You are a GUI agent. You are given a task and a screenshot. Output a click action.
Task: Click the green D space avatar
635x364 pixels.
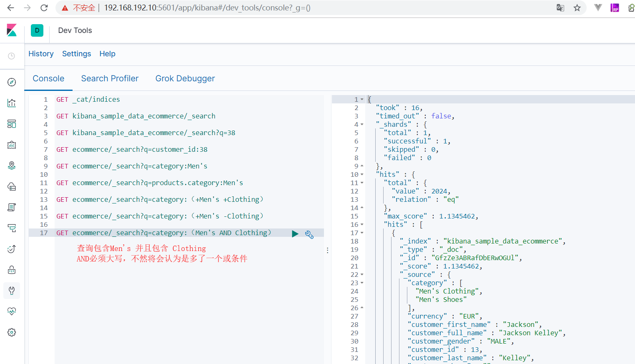[37, 30]
